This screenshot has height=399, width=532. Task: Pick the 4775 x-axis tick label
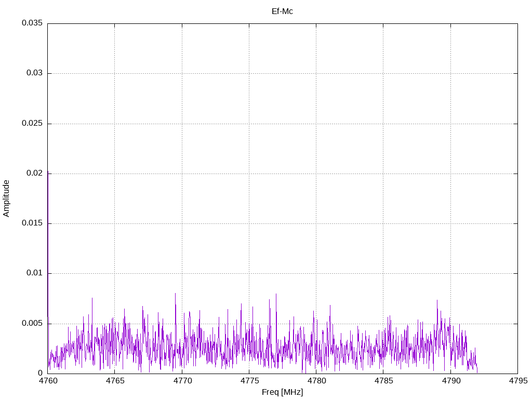[249, 381]
